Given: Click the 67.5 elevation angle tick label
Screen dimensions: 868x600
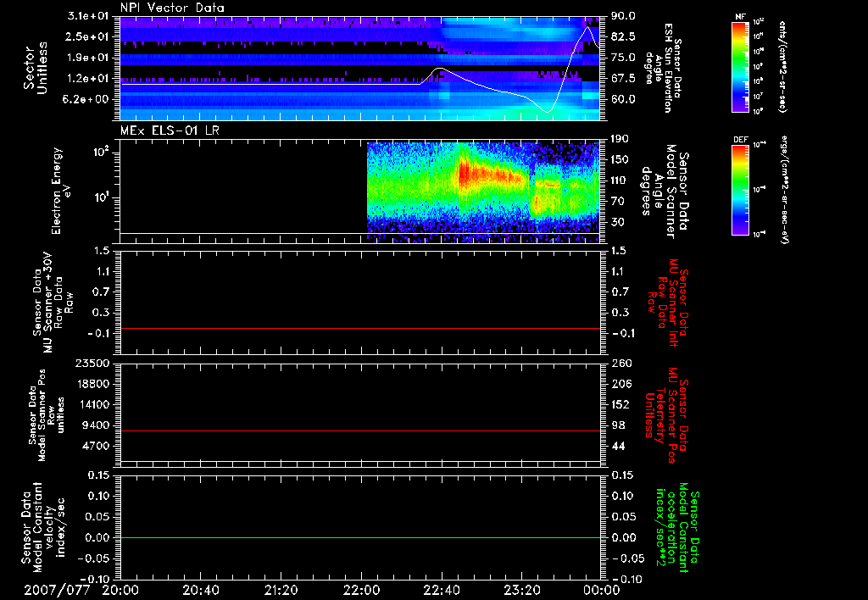Looking at the screenshot, I should [x=624, y=79].
